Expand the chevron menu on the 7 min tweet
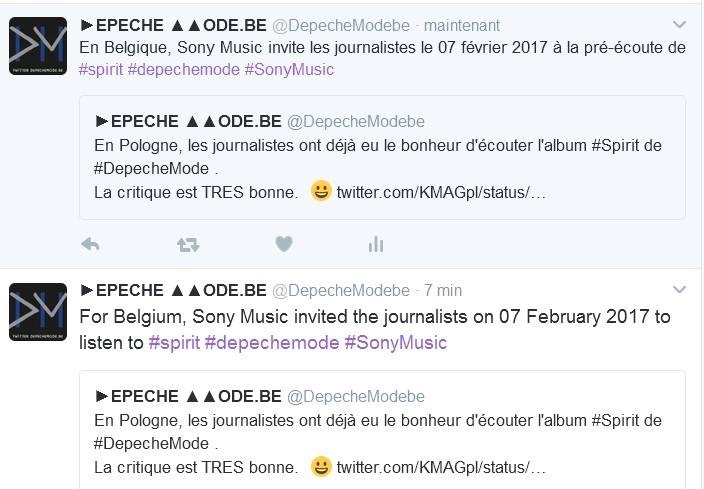This screenshot has height=489, width=704. (679, 290)
